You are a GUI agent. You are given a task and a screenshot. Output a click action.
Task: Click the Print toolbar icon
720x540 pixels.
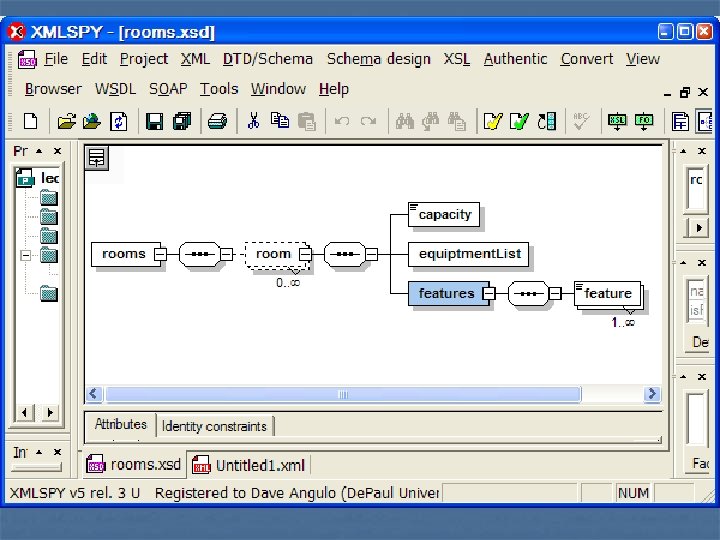(x=217, y=121)
